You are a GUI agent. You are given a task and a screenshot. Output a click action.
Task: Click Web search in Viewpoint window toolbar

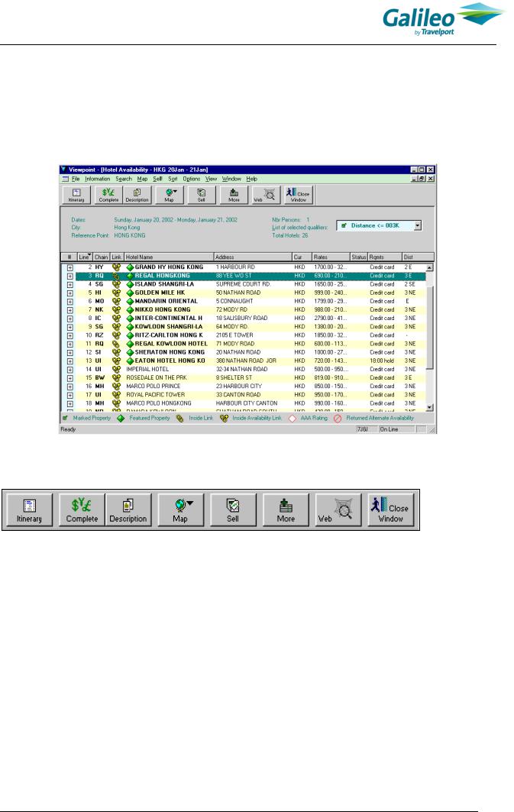click(266, 195)
